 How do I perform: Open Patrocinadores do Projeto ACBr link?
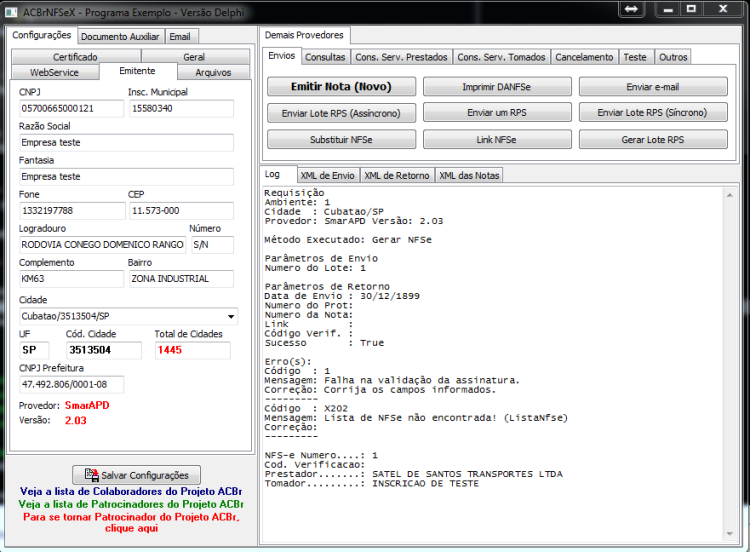pos(131,504)
